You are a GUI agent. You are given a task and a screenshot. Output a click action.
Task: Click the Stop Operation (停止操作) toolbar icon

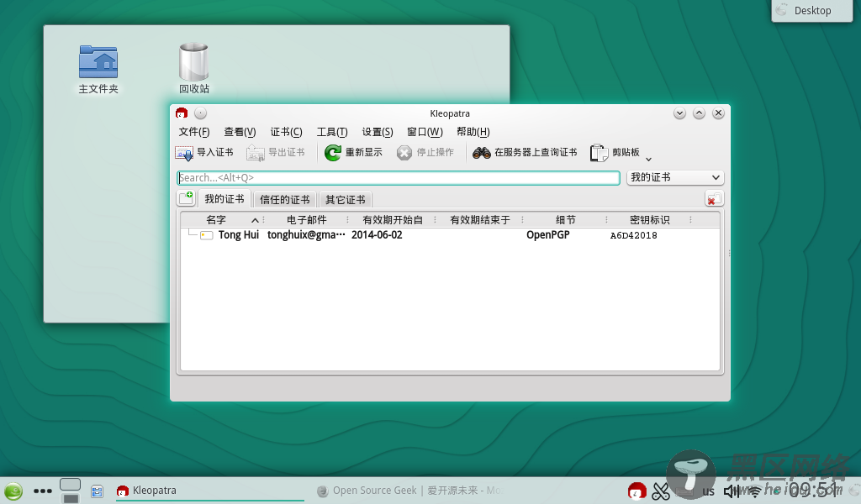pyautogui.click(x=404, y=153)
